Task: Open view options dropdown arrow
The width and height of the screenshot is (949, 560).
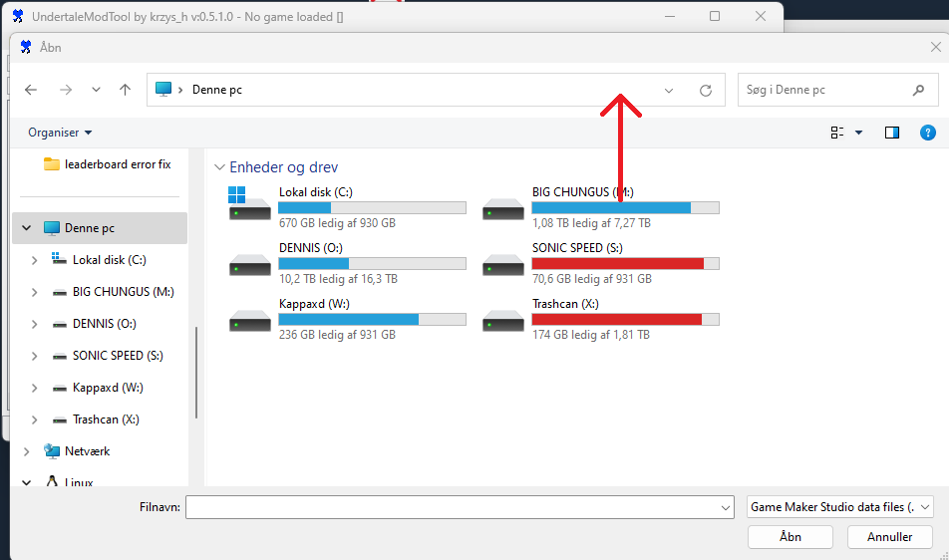Action: (858, 133)
